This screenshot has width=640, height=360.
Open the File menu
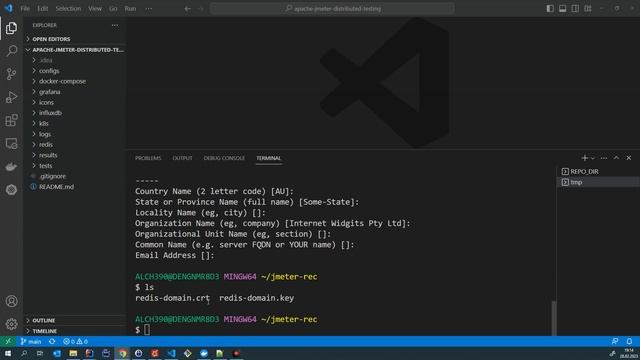(x=25, y=9)
